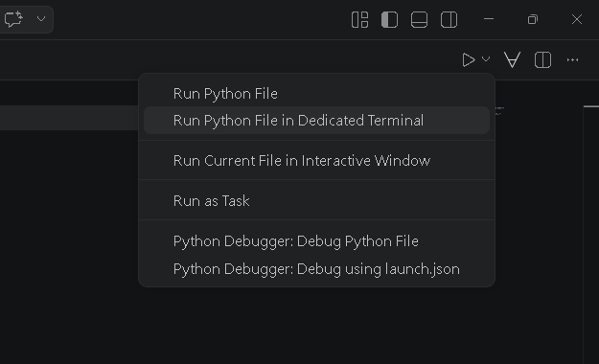Screen dimensions: 599x364
Task: Expand the chat dropdown chevron
Action: coord(41,19)
